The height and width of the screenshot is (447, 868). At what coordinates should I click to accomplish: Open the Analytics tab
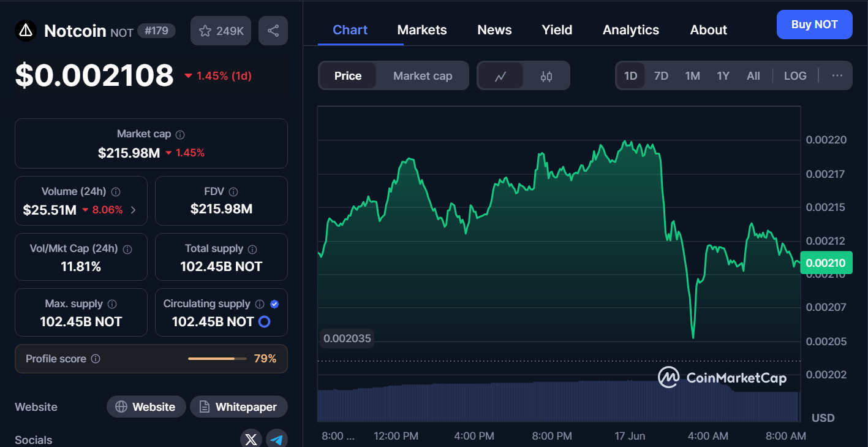pos(631,29)
